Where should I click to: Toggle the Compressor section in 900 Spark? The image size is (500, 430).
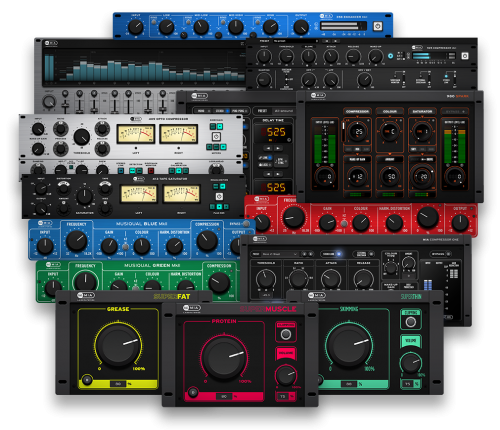pyautogui.click(x=357, y=111)
